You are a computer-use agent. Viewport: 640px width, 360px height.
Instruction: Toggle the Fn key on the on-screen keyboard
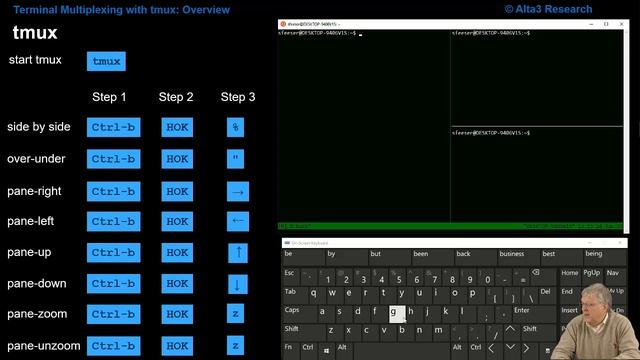(x=291, y=351)
